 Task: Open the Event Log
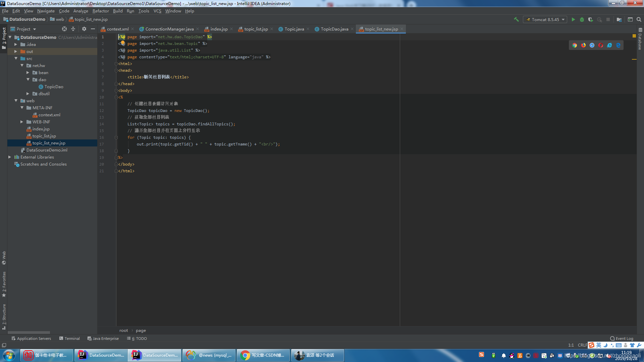tap(622, 339)
